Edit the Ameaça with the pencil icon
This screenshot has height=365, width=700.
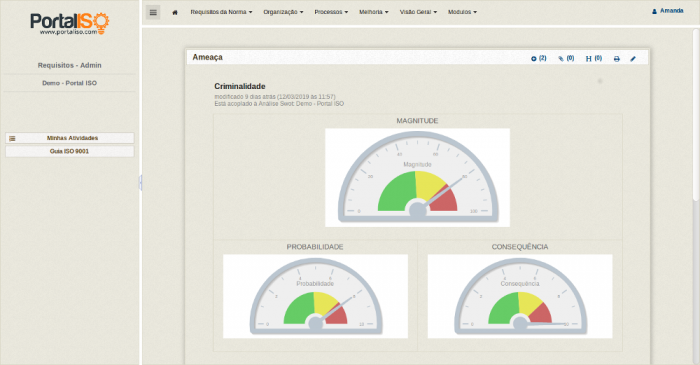(x=633, y=59)
